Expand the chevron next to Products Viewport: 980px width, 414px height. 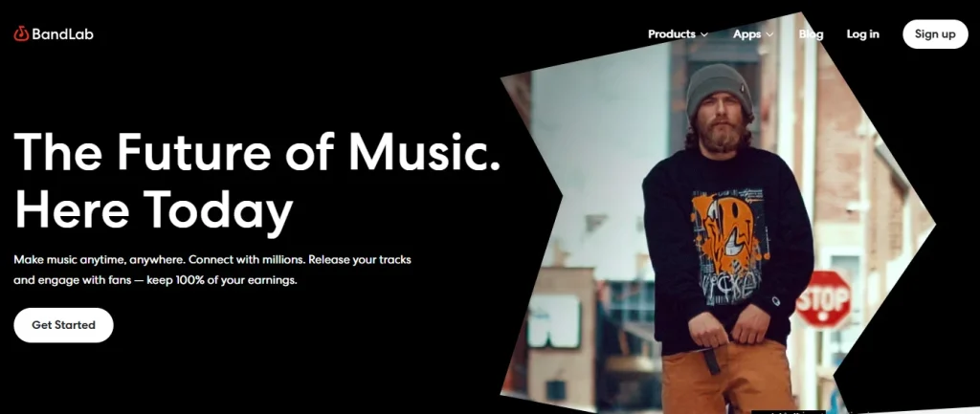(x=704, y=35)
